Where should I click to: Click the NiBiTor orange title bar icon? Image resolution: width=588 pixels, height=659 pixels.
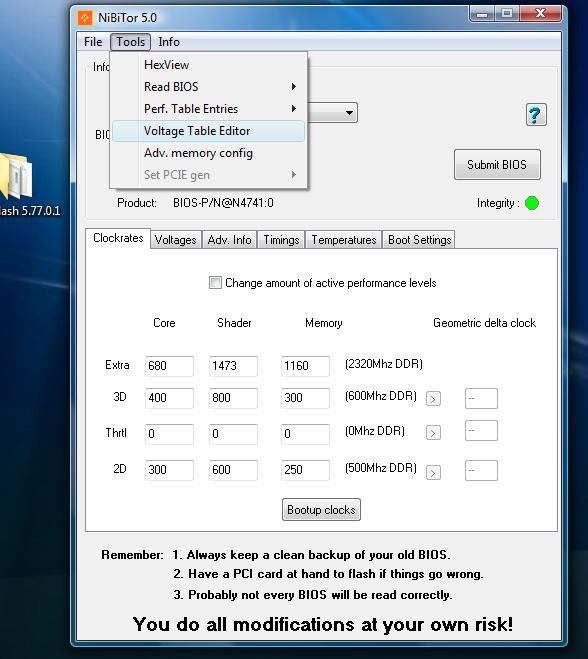click(x=84, y=18)
